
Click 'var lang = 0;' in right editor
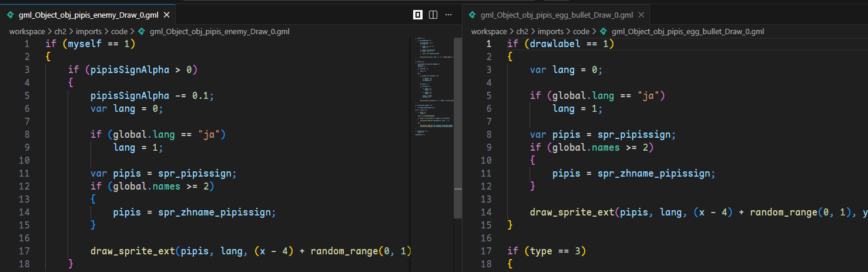(566, 70)
